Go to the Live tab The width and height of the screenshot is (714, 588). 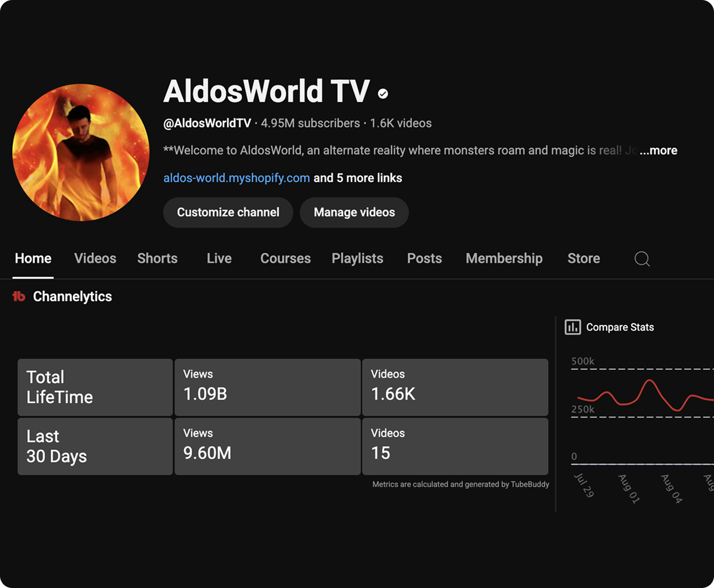point(219,258)
